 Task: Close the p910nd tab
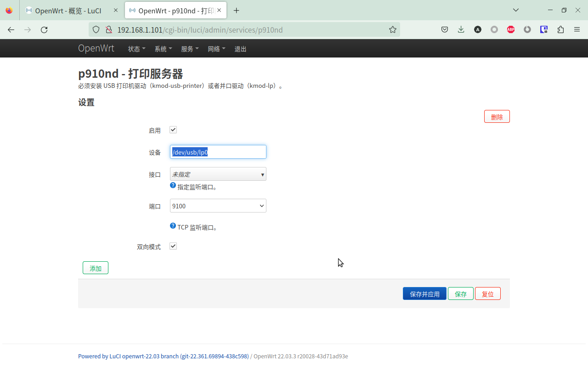pyautogui.click(x=220, y=10)
